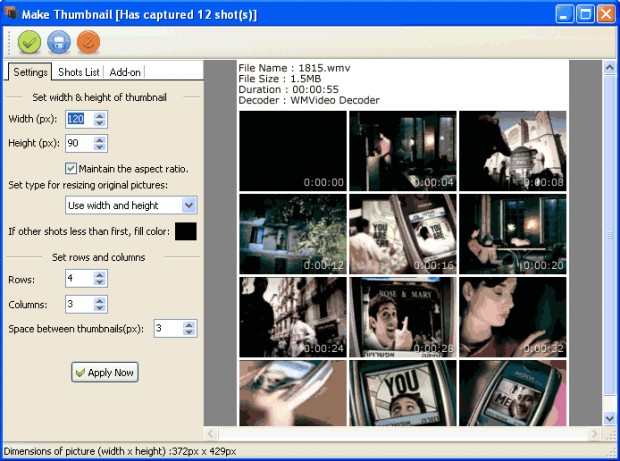The width and height of the screenshot is (620, 461).
Task: Select the bottom-row Nokia phone ME thumbnail
Action: click(512, 393)
